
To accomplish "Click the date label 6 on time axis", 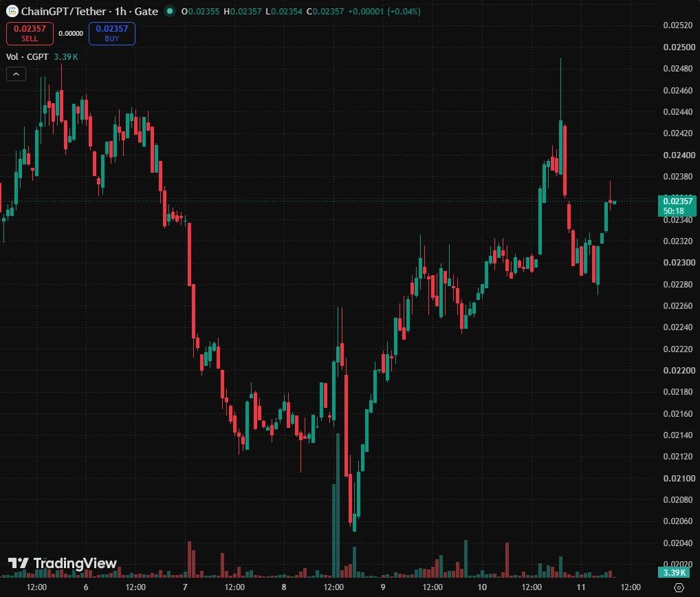I will pos(86,587).
